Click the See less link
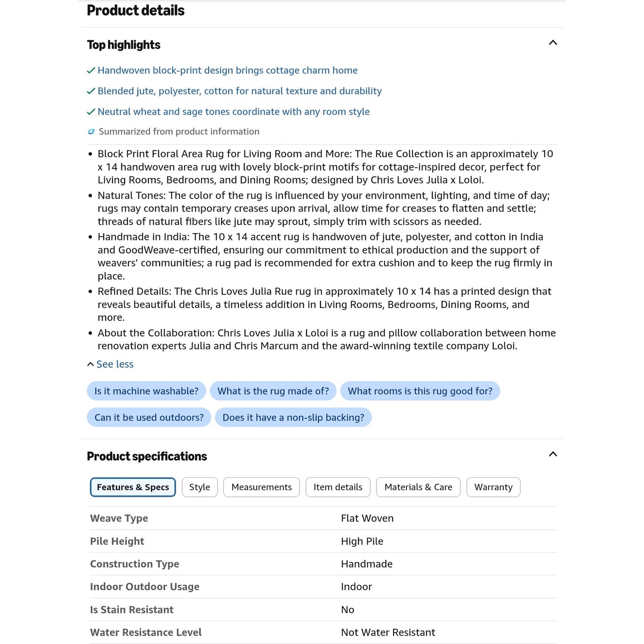 115,364
